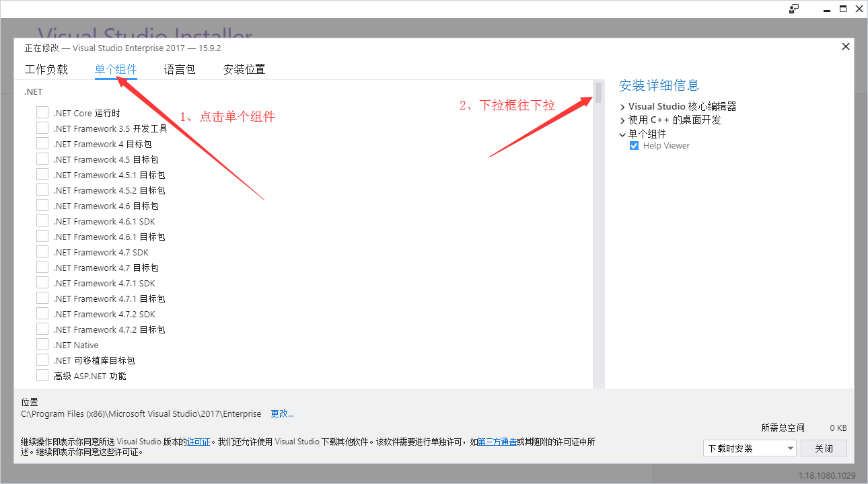
Task: Click the component list scrollbar thumb
Action: point(598,93)
